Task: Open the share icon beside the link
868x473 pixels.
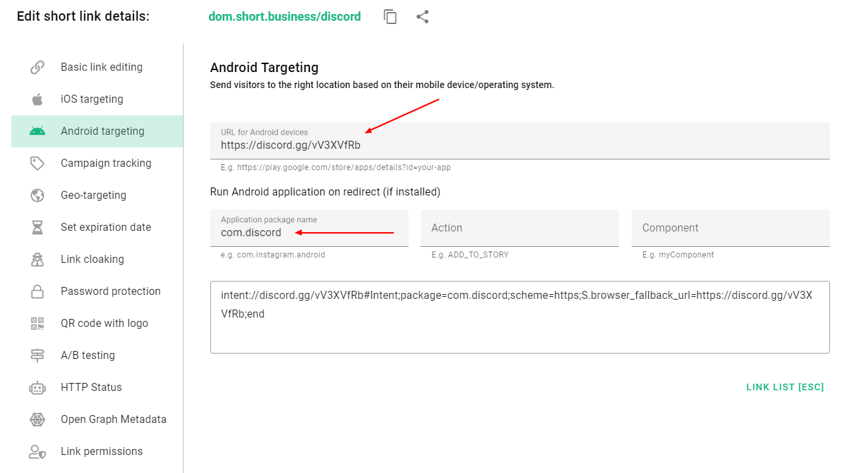Action: (x=422, y=16)
